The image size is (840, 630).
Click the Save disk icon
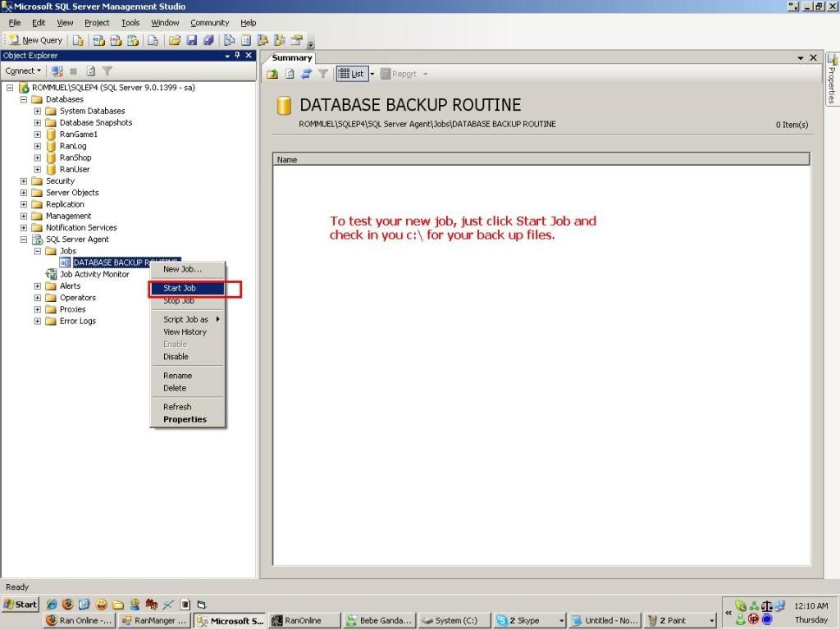(x=192, y=40)
